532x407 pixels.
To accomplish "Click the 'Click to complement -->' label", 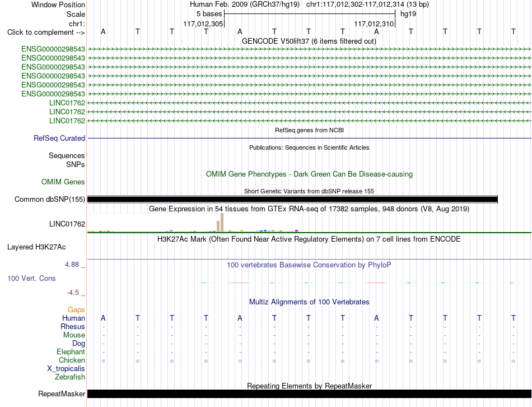I will [x=46, y=33].
